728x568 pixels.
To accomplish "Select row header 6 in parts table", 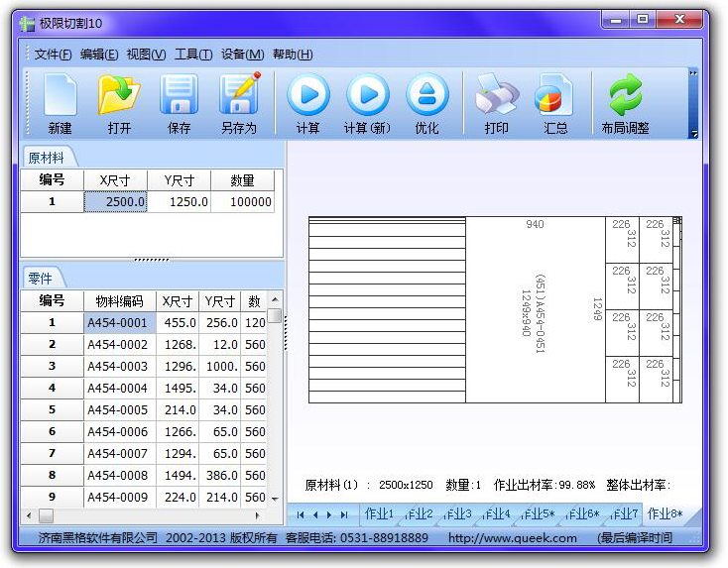I will coord(52,431).
